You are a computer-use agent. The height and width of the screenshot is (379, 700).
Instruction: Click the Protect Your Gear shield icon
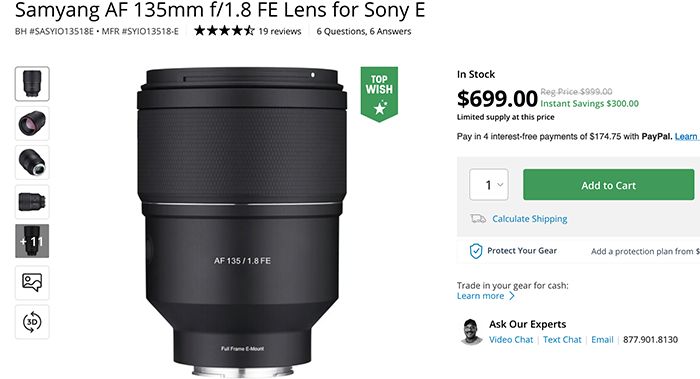tap(476, 251)
